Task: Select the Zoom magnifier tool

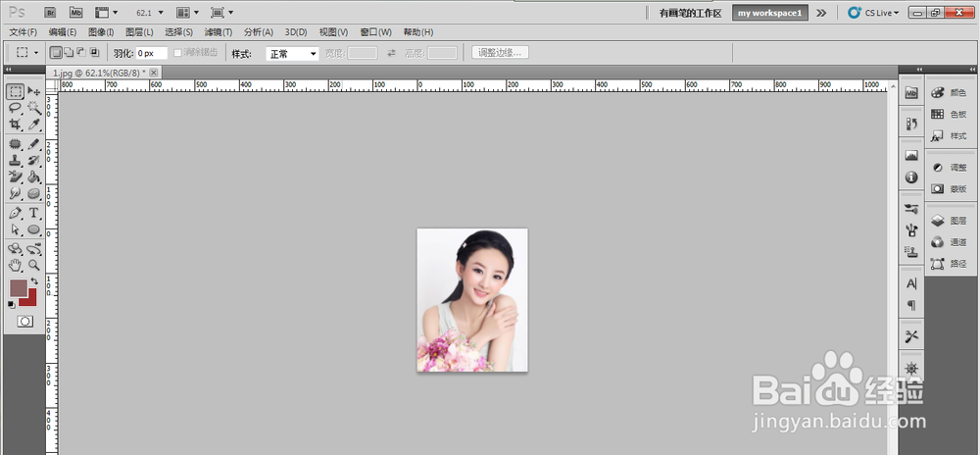Action: tap(33, 265)
